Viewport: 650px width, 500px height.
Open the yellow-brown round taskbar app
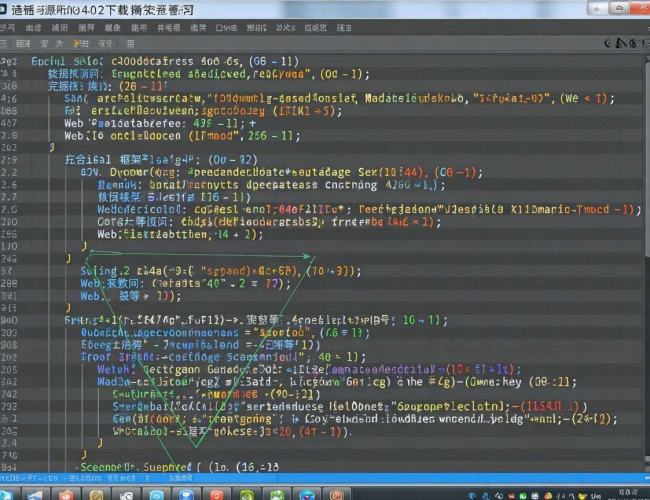click(96, 494)
